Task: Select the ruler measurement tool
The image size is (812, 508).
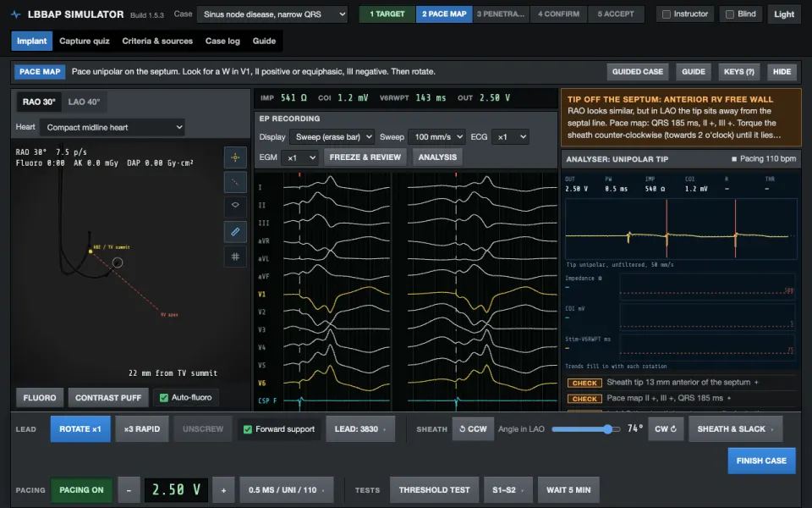Action: pos(235,232)
